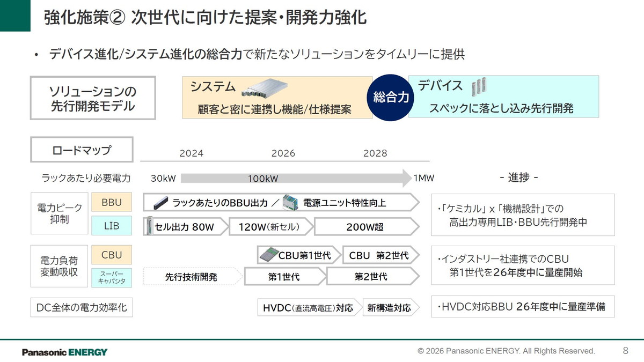Click the 2028 year label
Image resolution: width=644 pixels, height=362 pixels.
pyautogui.click(x=375, y=153)
